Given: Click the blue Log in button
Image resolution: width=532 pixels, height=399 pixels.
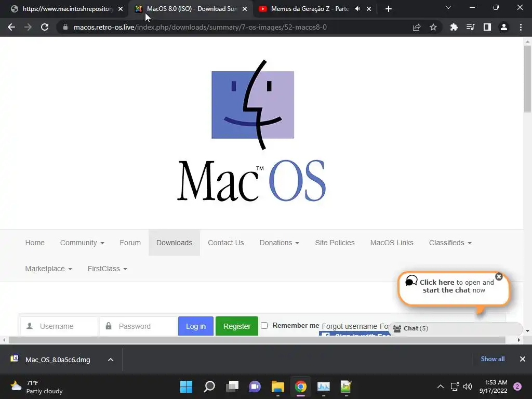Looking at the screenshot, I should [196, 326].
